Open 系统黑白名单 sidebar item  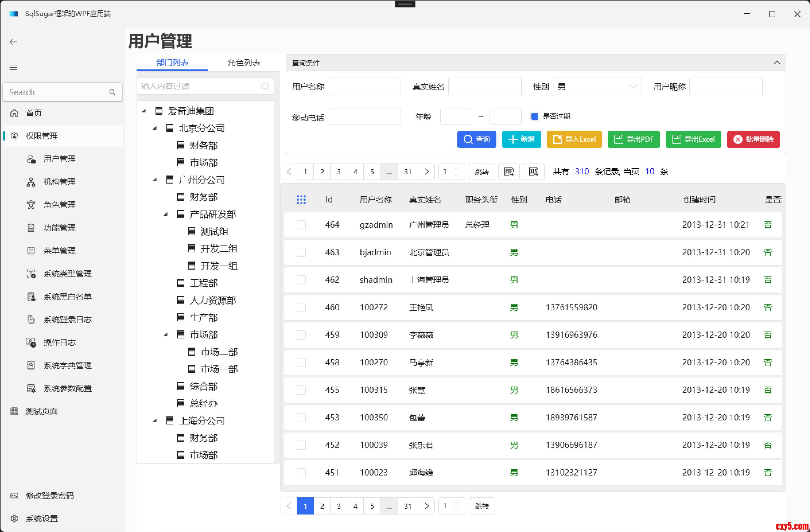click(x=67, y=297)
